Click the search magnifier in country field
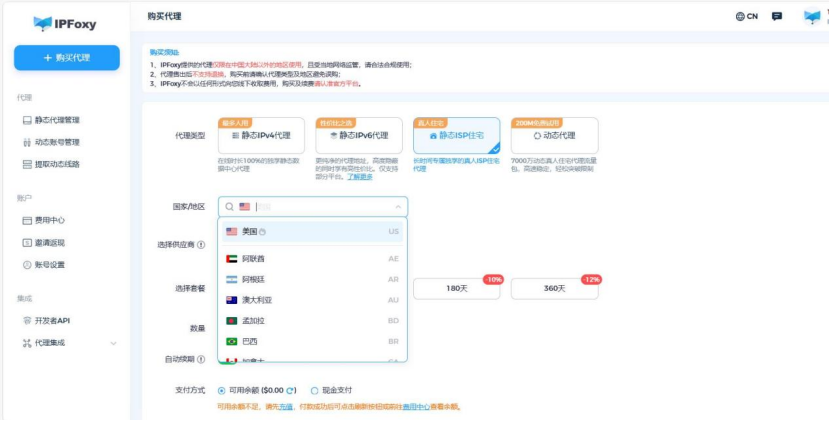 tap(229, 206)
